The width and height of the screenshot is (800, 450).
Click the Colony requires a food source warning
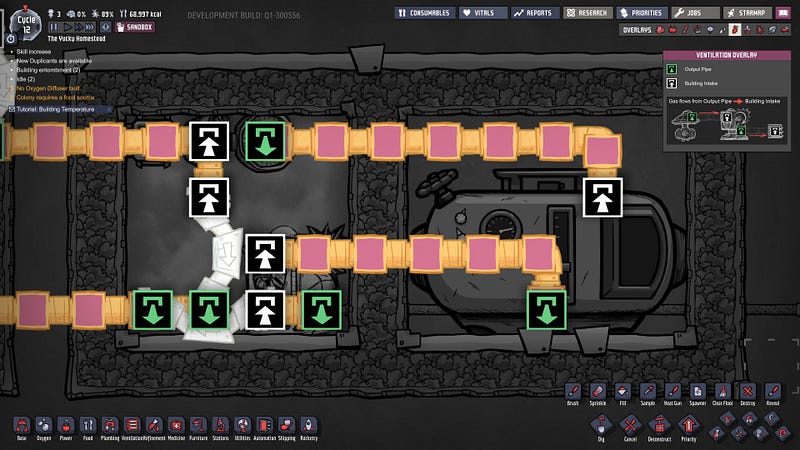55,97
